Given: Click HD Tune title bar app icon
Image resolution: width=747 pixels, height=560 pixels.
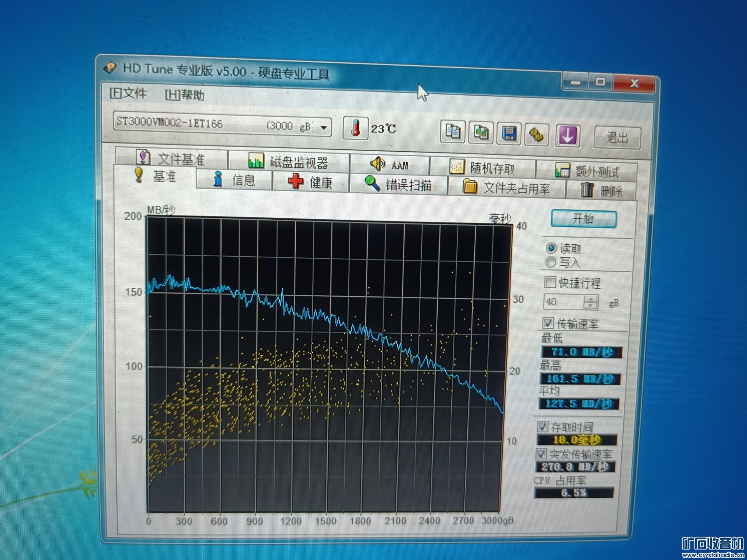Looking at the screenshot, I should 110,68.
